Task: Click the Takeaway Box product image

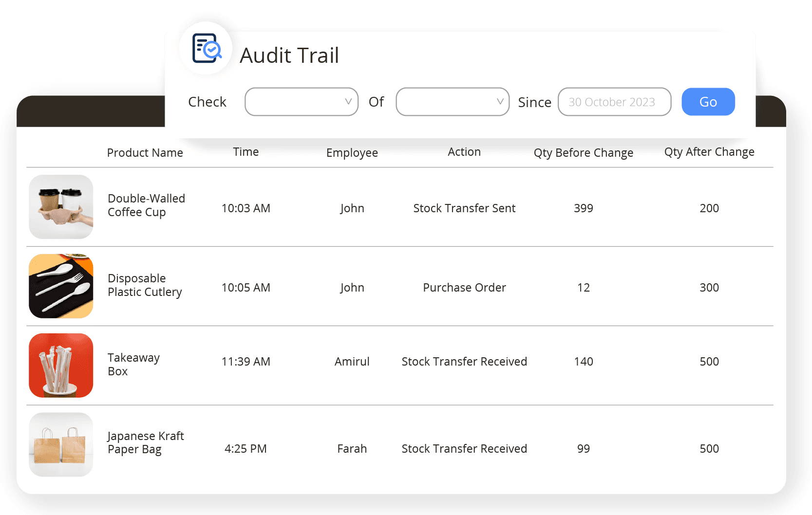Action: (x=61, y=365)
